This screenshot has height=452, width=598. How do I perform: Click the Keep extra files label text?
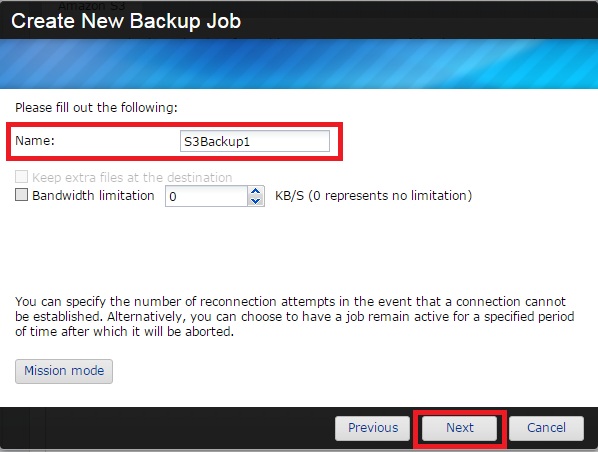pos(132,177)
